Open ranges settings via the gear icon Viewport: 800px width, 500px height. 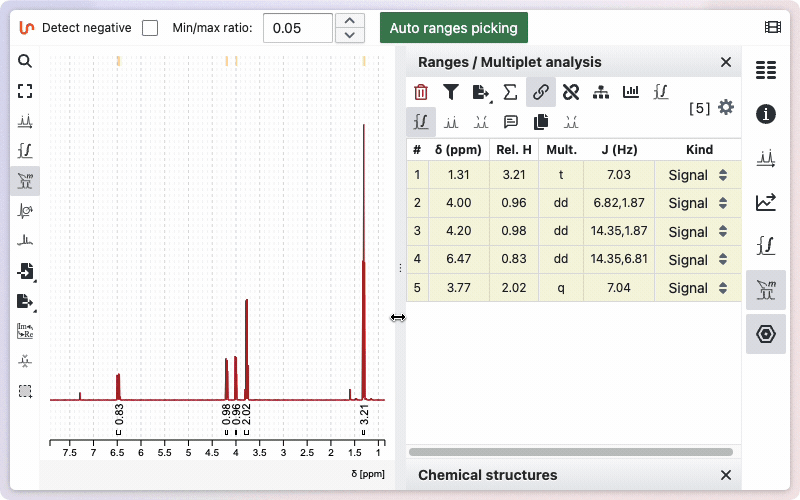point(726,107)
